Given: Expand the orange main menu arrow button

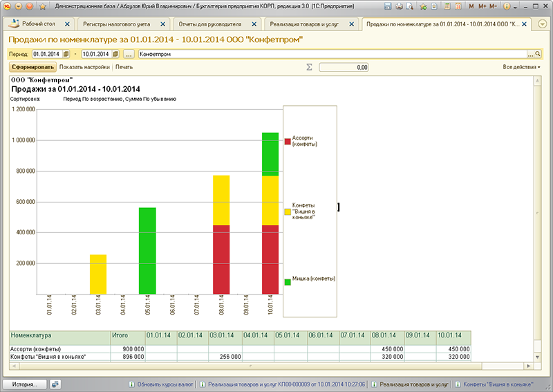Looking at the screenshot, I should point(19,6).
